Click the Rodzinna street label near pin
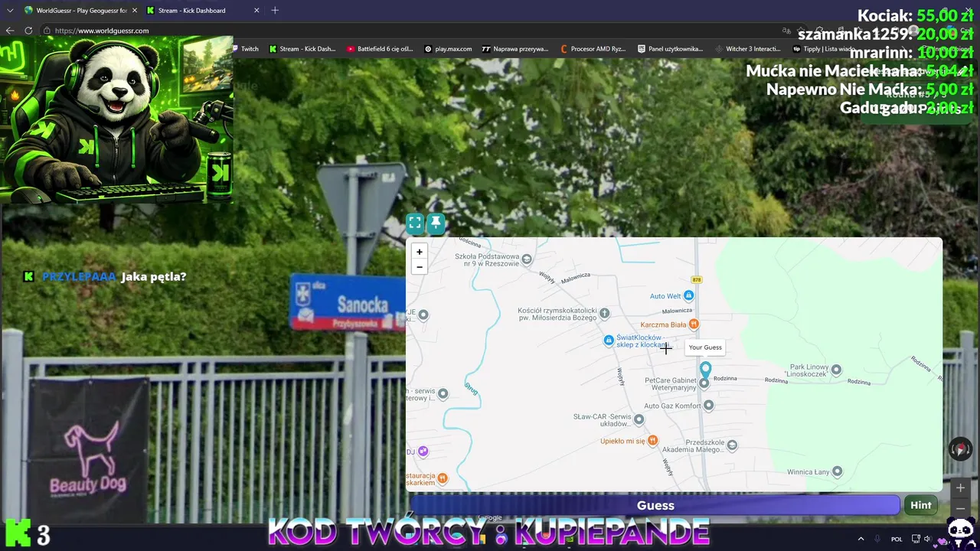The image size is (980, 551). [x=725, y=379]
